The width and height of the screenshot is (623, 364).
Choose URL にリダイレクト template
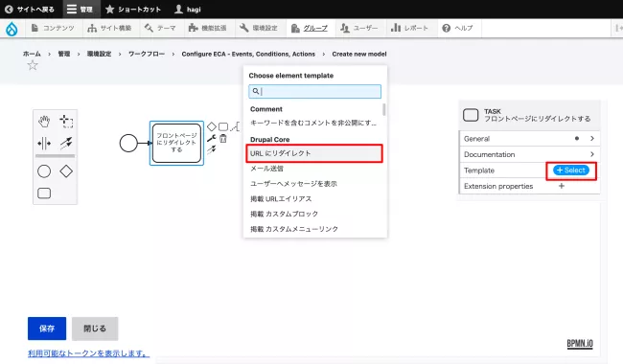click(x=314, y=153)
